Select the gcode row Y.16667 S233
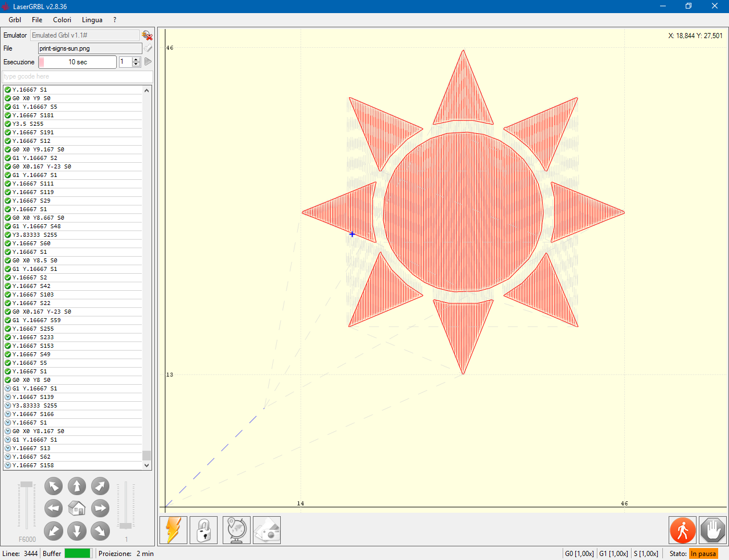The image size is (729, 560). (x=73, y=337)
